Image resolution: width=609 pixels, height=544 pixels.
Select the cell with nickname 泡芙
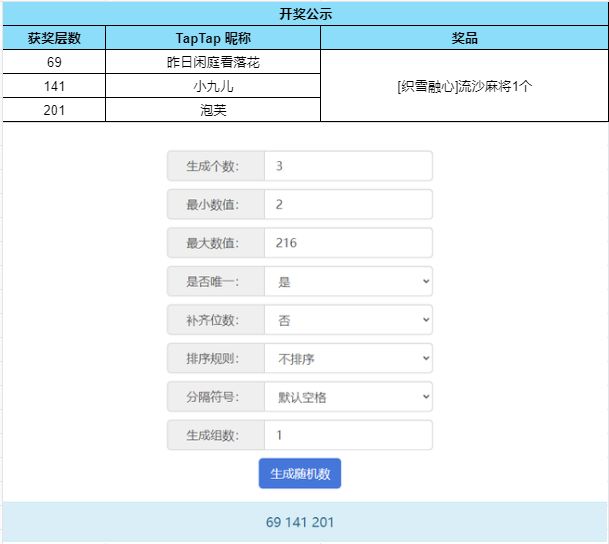point(213,110)
